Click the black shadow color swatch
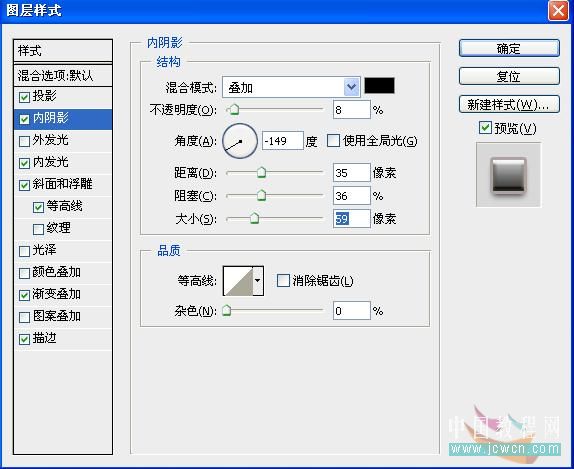 (380, 85)
